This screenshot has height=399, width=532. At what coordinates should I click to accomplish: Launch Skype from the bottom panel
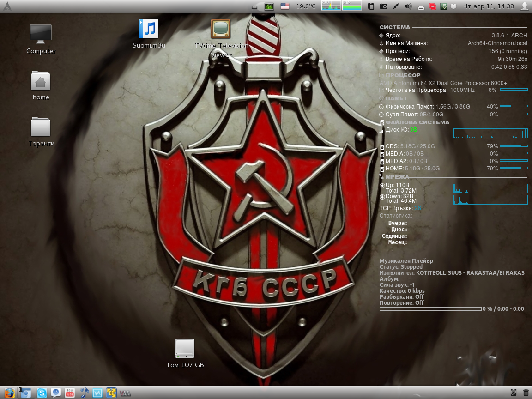pyautogui.click(x=42, y=393)
